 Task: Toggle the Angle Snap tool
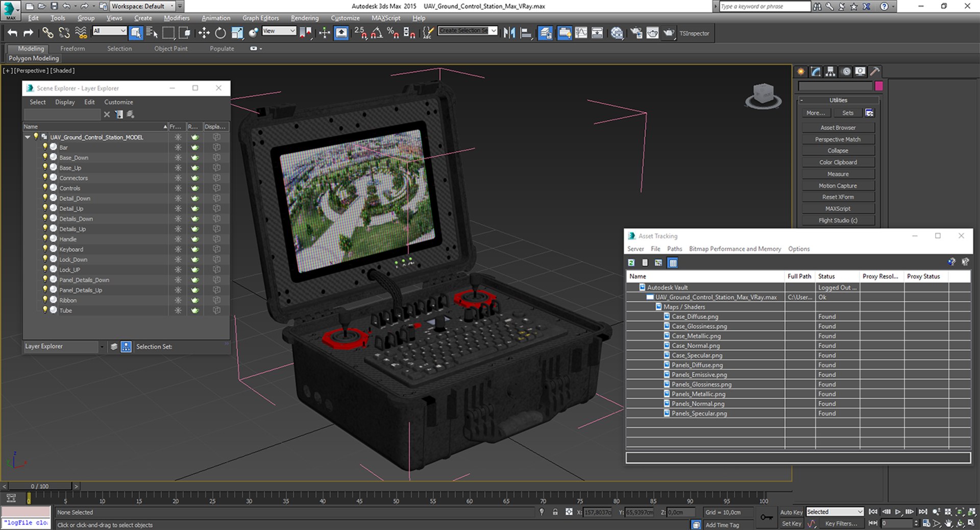tap(377, 33)
